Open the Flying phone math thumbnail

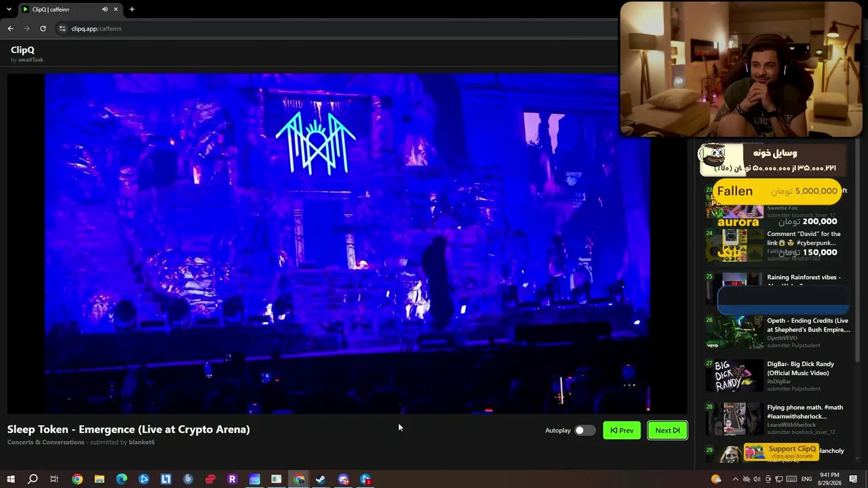point(734,419)
